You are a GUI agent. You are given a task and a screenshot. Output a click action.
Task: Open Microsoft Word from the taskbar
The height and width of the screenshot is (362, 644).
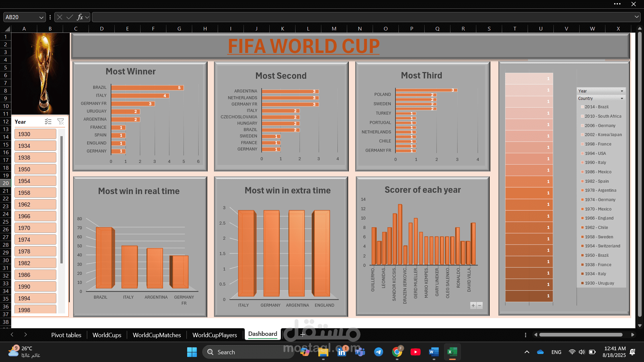[433, 352]
